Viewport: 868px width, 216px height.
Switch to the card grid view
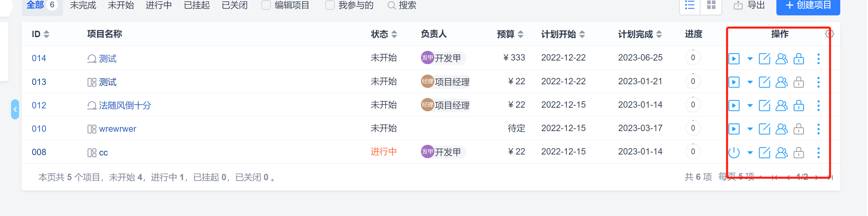click(711, 5)
